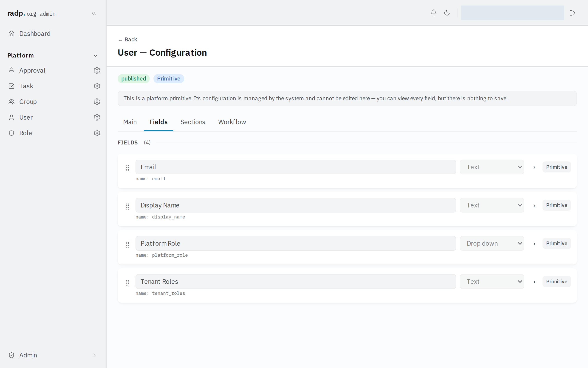588x368 pixels.
Task: Expand the Admin menu
Action: click(53, 355)
